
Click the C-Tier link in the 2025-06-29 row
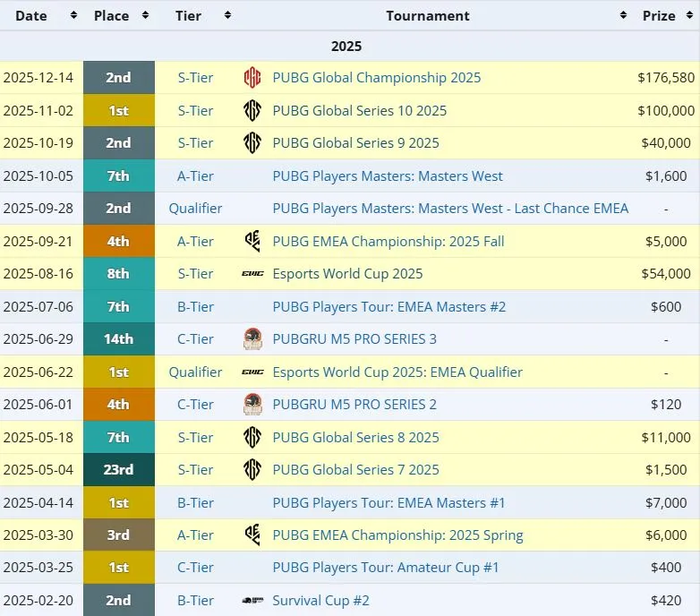click(x=195, y=339)
